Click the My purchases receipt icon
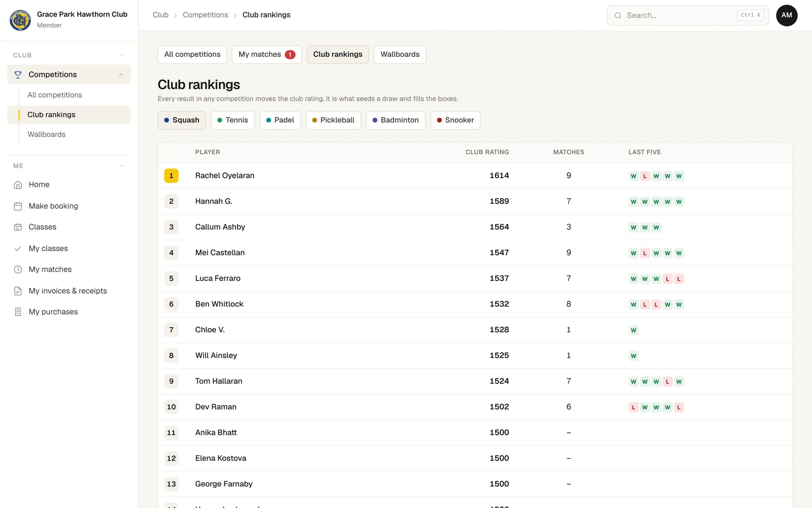812x508 pixels. pos(18,312)
